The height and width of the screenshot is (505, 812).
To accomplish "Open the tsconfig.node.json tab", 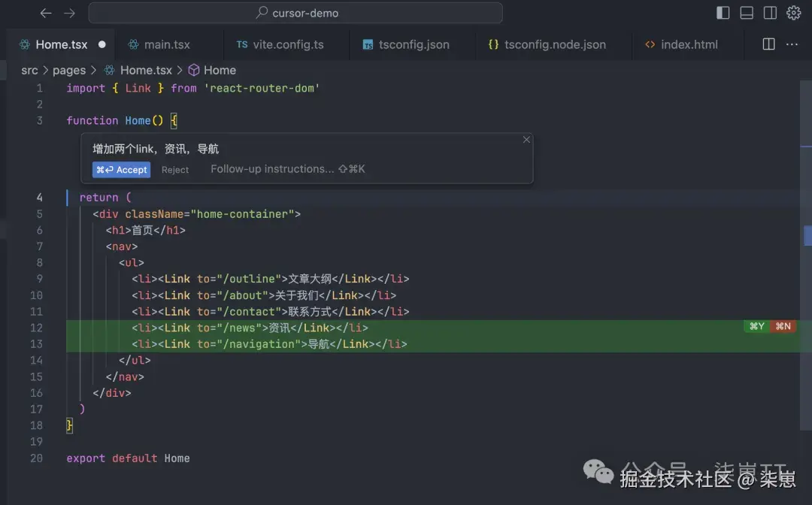I will (x=555, y=44).
